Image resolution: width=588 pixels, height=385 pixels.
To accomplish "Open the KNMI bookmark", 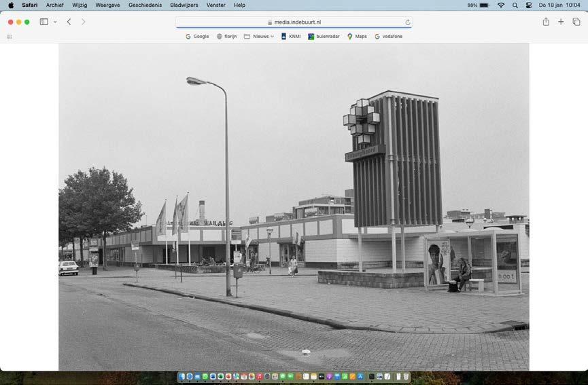I will (x=291, y=37).
